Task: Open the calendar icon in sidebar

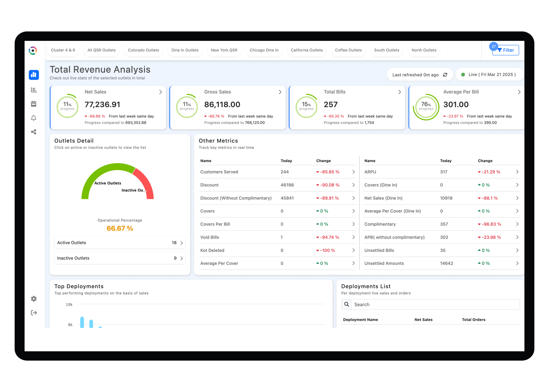Action: pos(34,104)
